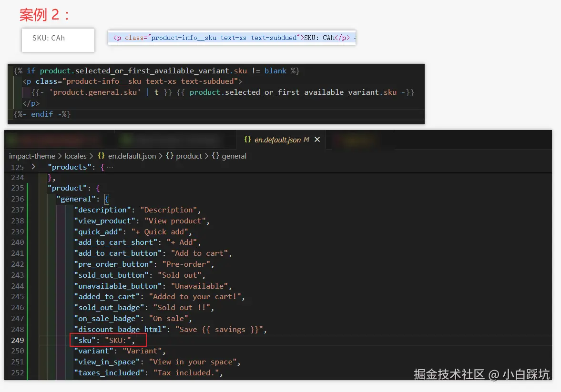Click the "Tax included." value
Image resolution: width=561 pixels, height=392 pixels.
click(186, 372)
